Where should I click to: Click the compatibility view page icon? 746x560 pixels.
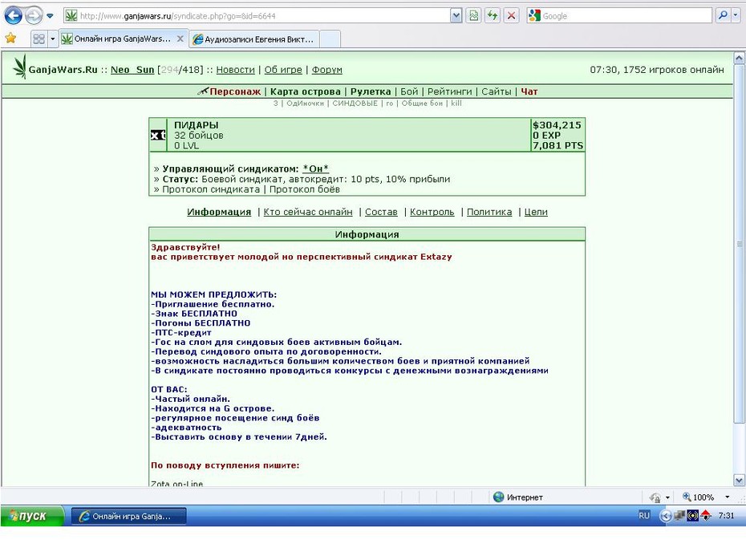click(473, 16)
